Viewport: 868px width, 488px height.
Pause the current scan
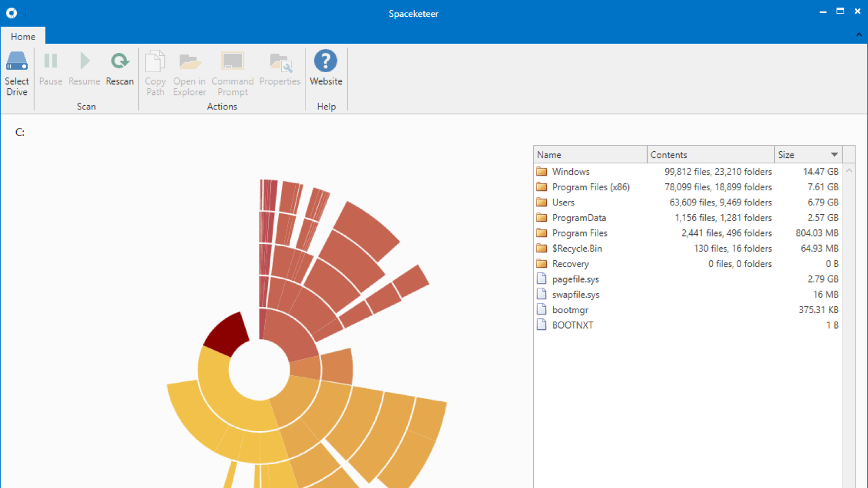click(50, 61)
